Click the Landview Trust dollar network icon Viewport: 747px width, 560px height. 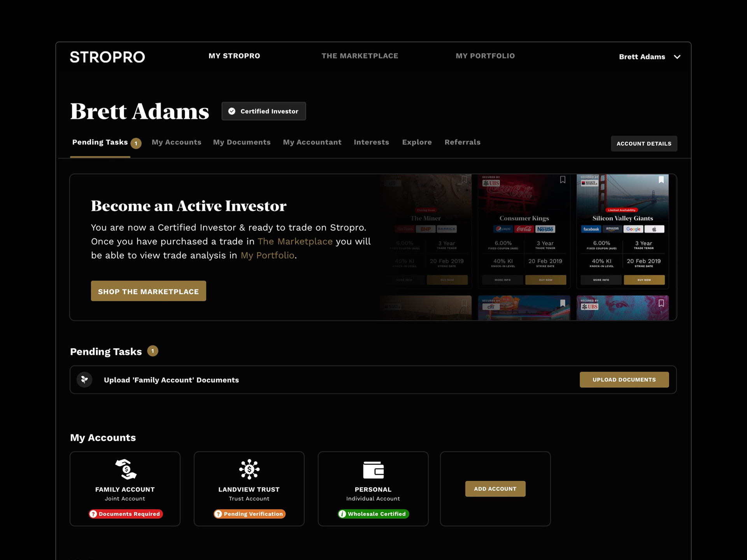(x=249, y=469)
